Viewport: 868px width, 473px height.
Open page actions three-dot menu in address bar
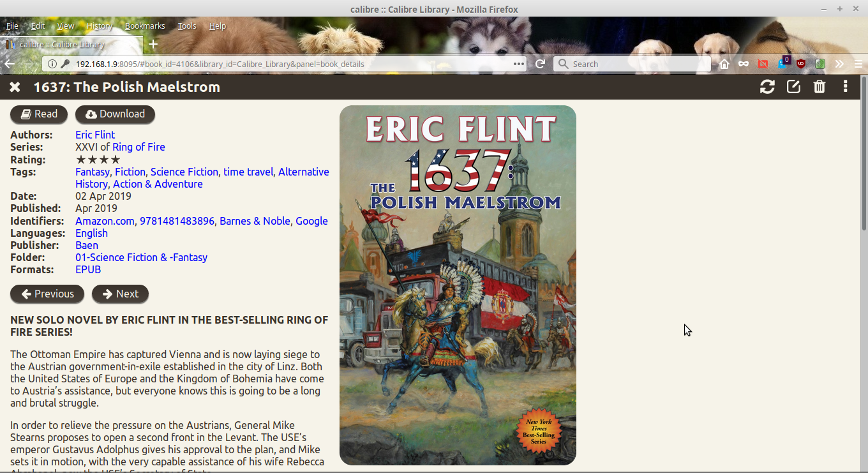point(519,64)
